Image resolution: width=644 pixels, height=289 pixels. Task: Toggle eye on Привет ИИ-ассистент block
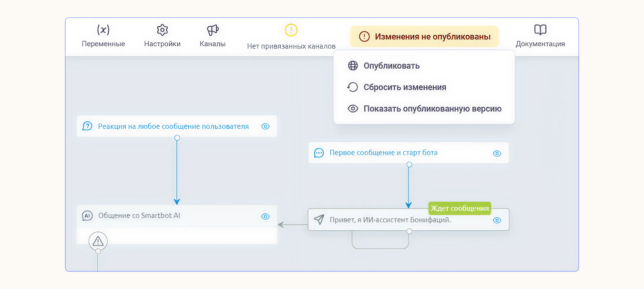[x=497, y=220]
